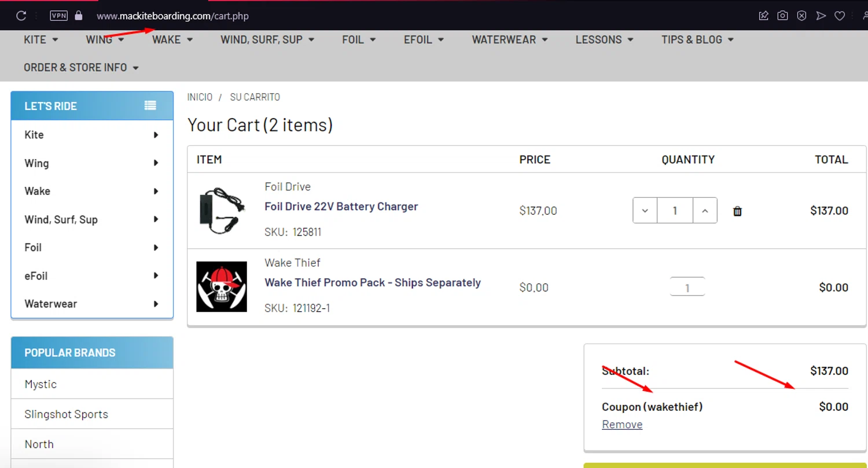
Task: Open the WIND, SURF, SUP navigation menu
Action: [x=267, y=39]
